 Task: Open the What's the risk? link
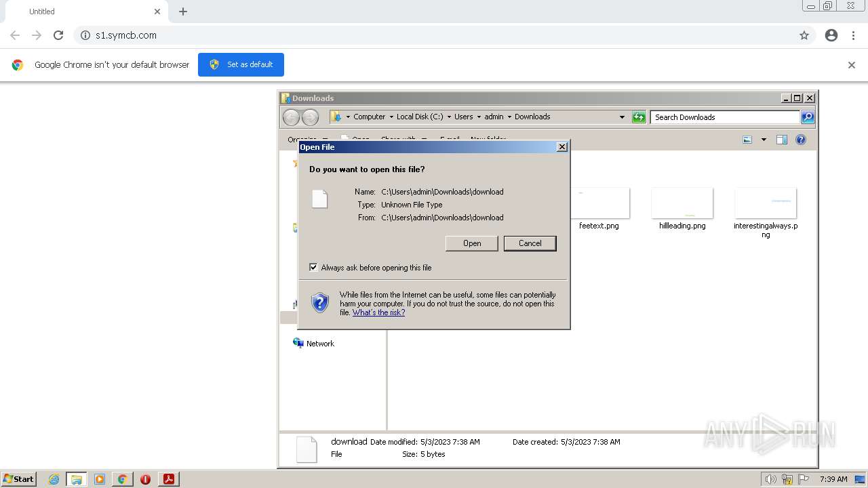[378, 312]
